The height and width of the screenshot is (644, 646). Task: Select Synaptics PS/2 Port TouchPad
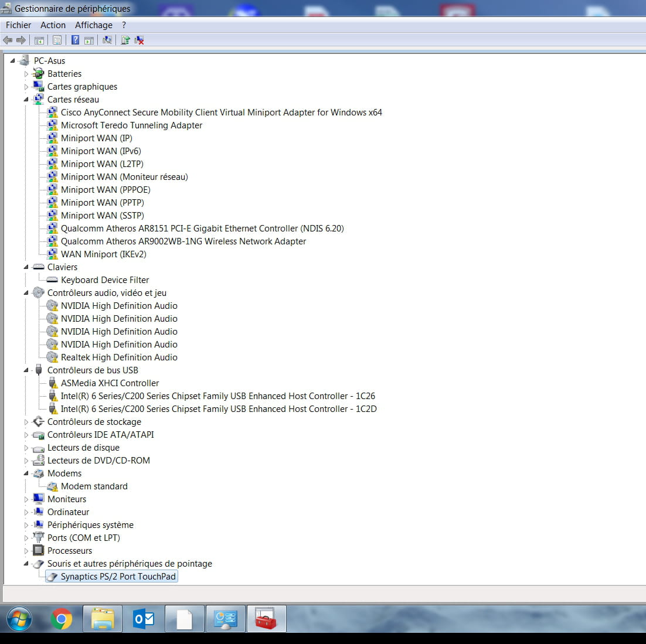click(118, 577)
